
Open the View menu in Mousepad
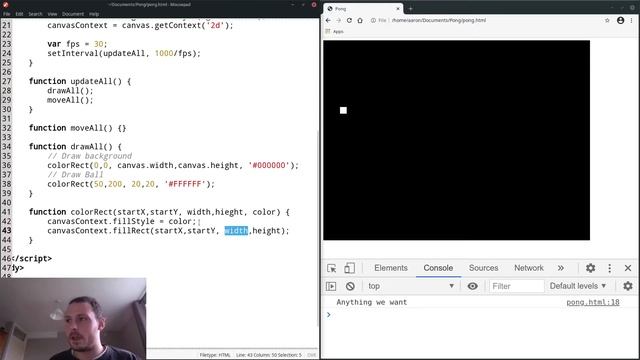tap(52, 14)
